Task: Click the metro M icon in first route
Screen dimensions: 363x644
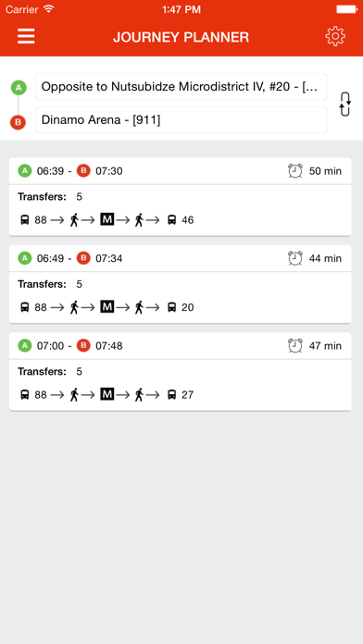Action: pos(106,219)
